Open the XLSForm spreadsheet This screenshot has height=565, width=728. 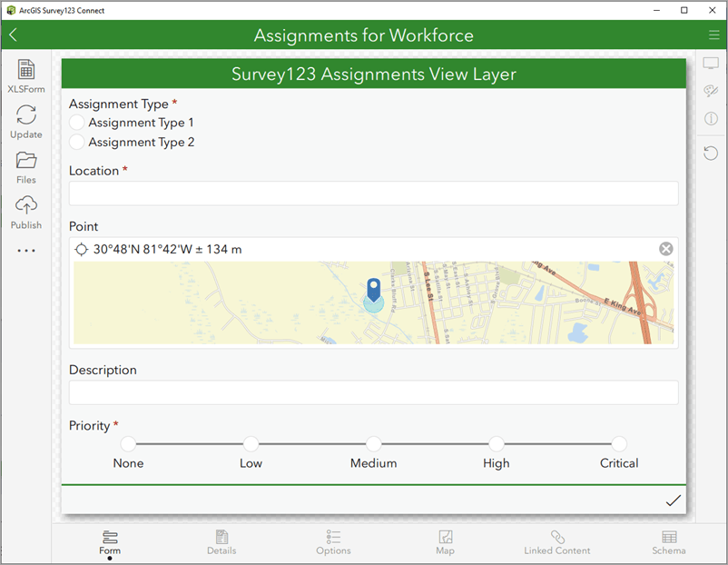(26, 76)
